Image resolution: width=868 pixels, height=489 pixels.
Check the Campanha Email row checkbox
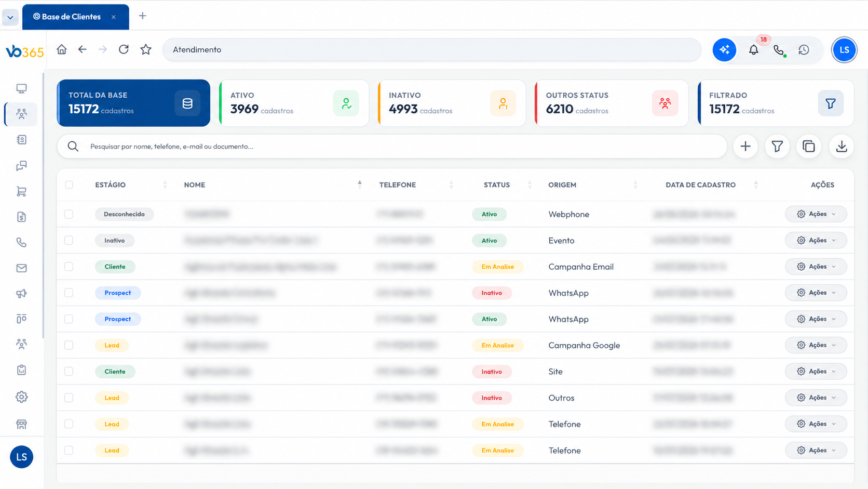(69, 267)
